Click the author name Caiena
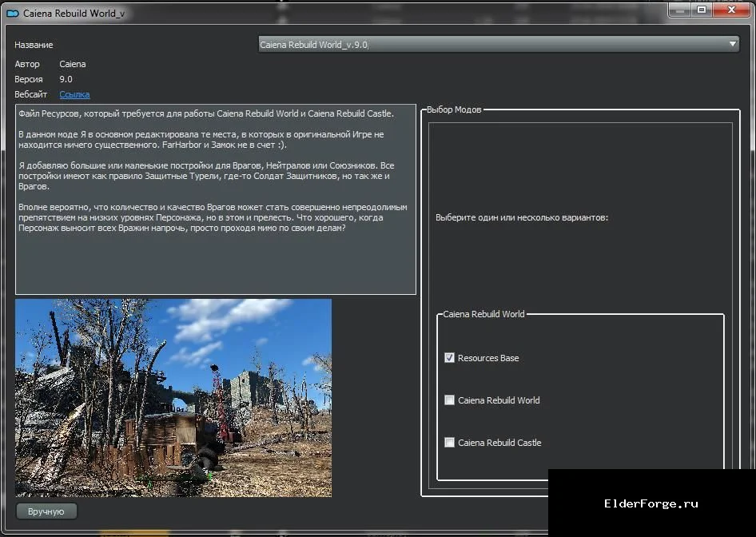The image size is (756, 537). pos(72,64)
